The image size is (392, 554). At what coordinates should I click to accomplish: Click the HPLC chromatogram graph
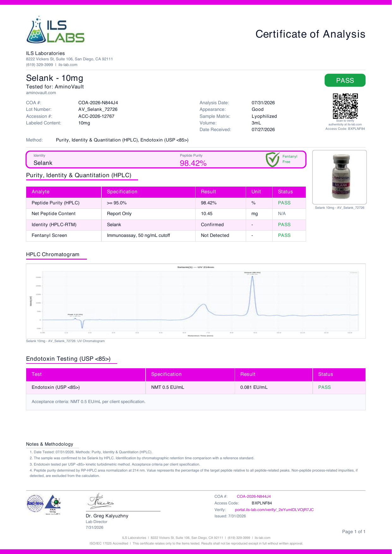point(196,301)
